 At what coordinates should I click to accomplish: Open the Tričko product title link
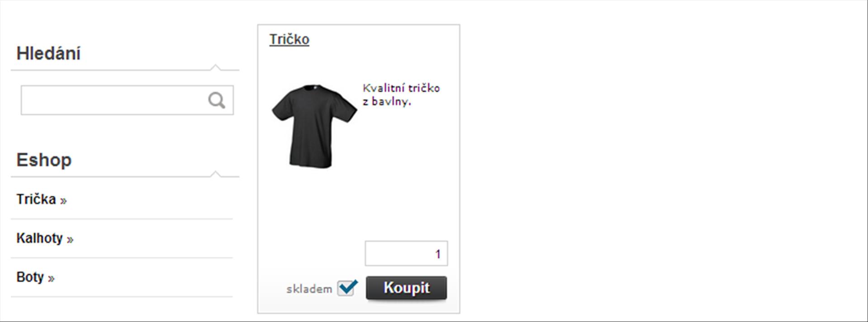tap(289, 39)
